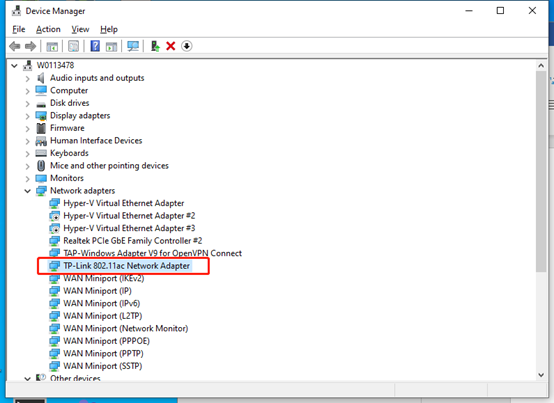The width and height of the screenshot is (554, 403).
Task: Click the Monitors icon
Action: [x=41, y=178]
